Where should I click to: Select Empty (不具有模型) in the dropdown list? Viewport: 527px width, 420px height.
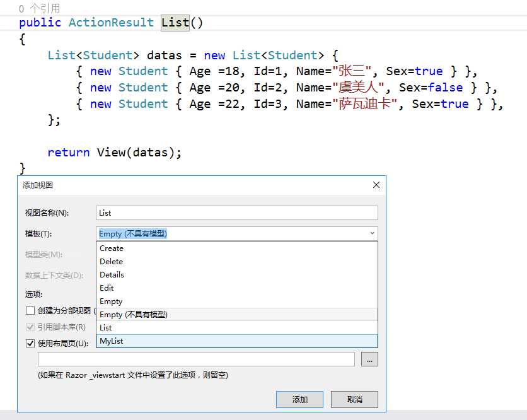click(237, 315)
